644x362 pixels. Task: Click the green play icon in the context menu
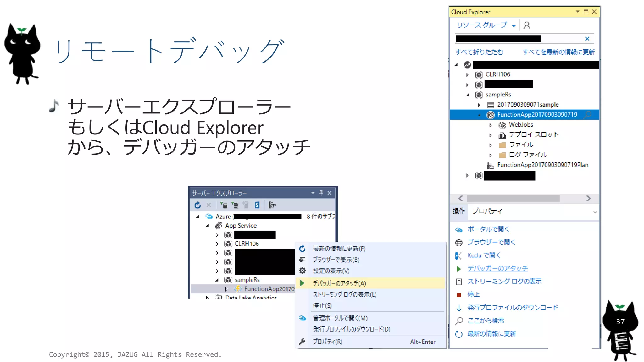(x=302, y=283)
